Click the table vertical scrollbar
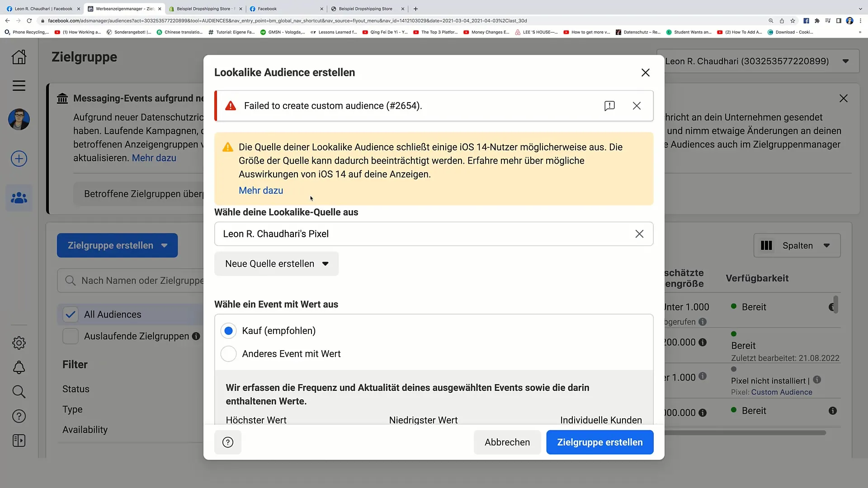Screen dimensions: 868x488 pos(836,305)
